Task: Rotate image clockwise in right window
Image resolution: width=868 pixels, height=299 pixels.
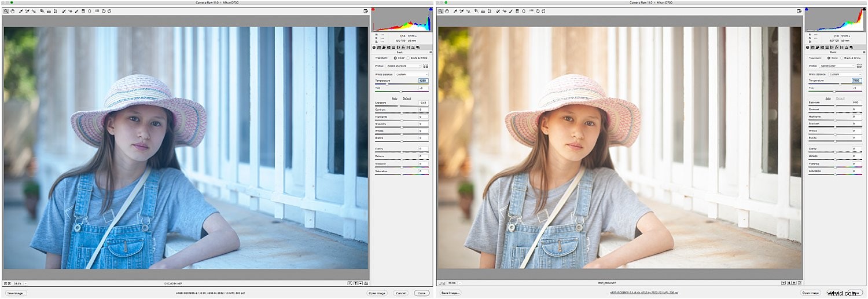Action: point(544,11)
